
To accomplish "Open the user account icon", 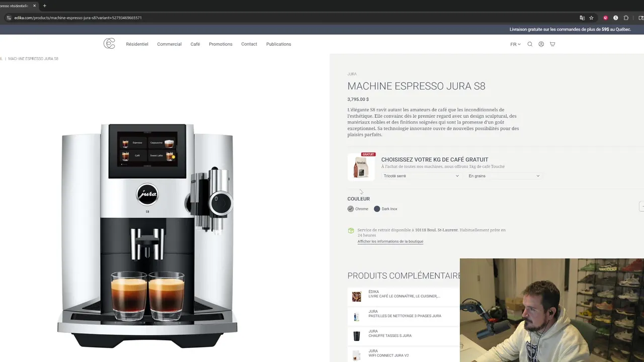I will [x=541, y=44].
